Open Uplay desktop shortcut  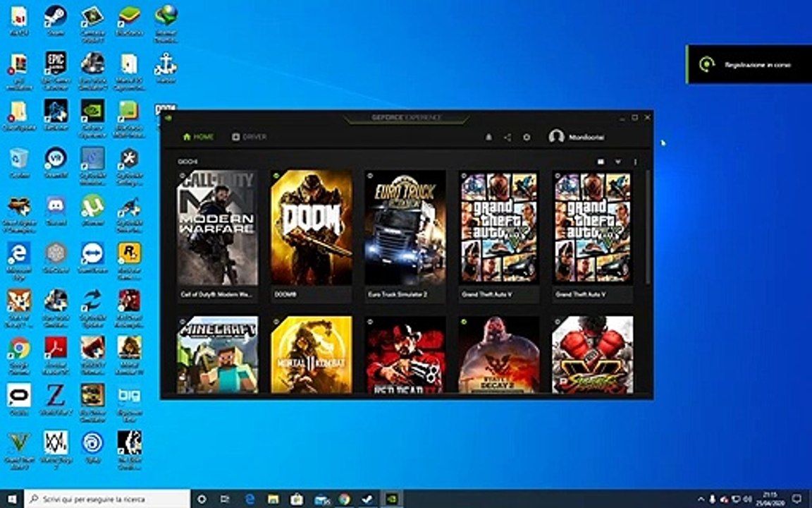tap(93, 448)
